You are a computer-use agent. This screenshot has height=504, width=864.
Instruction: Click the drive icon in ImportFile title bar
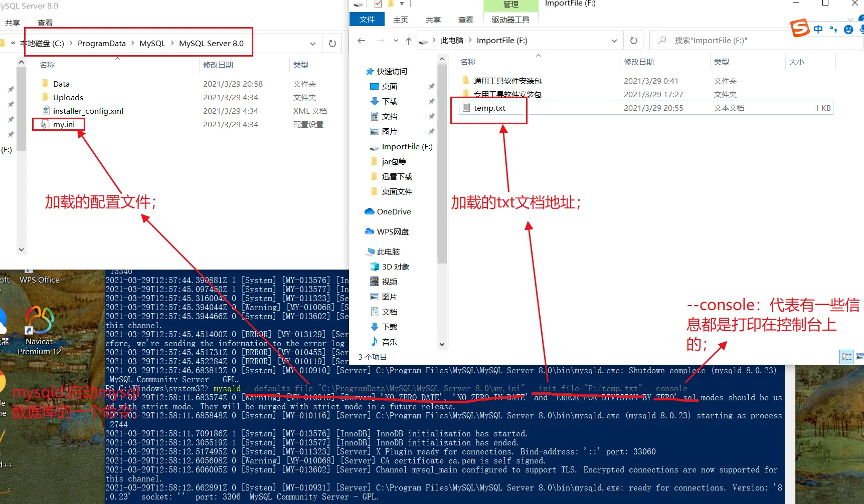[x=359, y=4]
